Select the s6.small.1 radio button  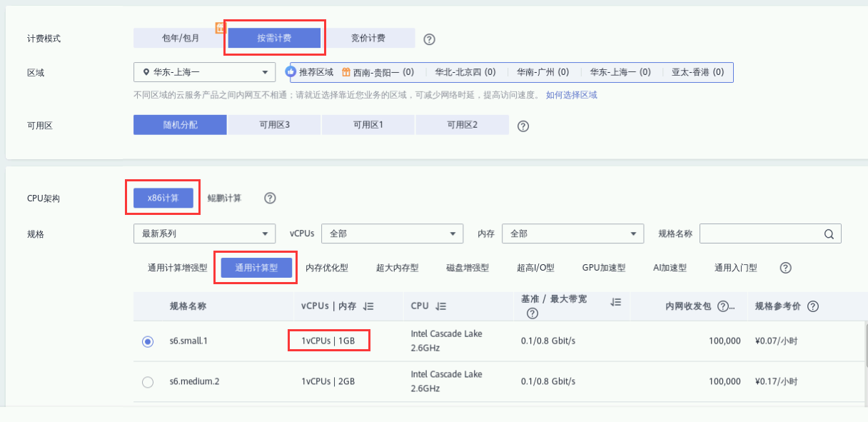(148, 341)
